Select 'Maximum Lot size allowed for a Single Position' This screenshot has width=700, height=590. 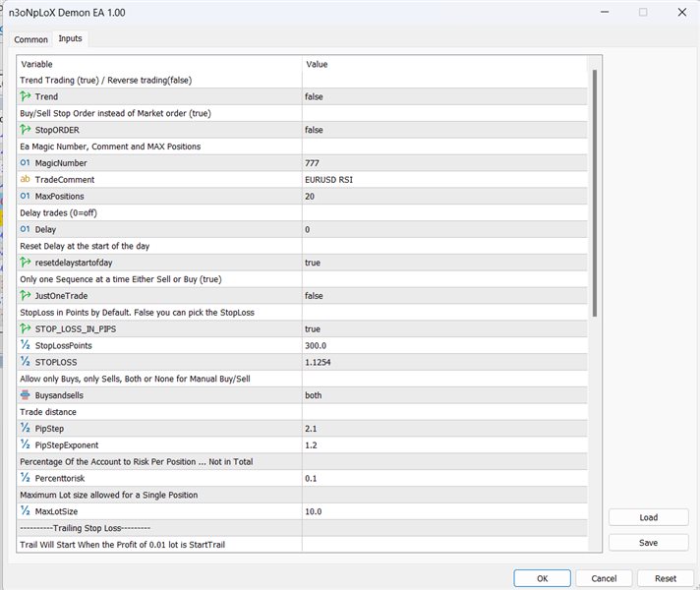[302, 495]
